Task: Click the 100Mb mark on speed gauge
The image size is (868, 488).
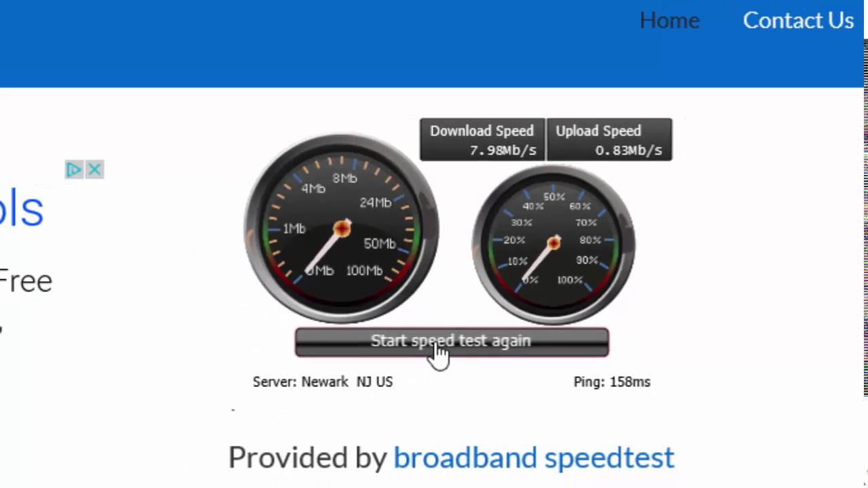Action: tap(364, 271)
